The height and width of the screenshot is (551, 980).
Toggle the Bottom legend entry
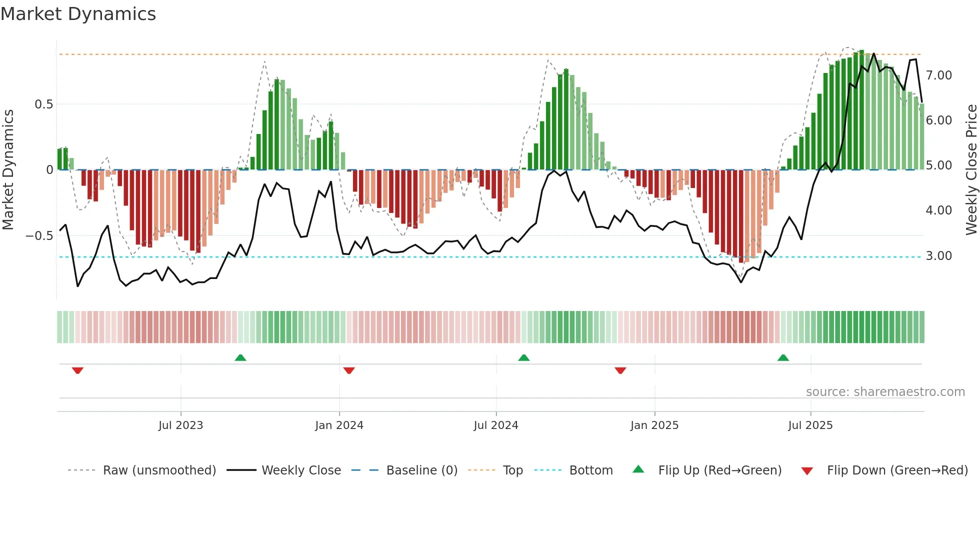pyautogui.click(x=590, y=470)
